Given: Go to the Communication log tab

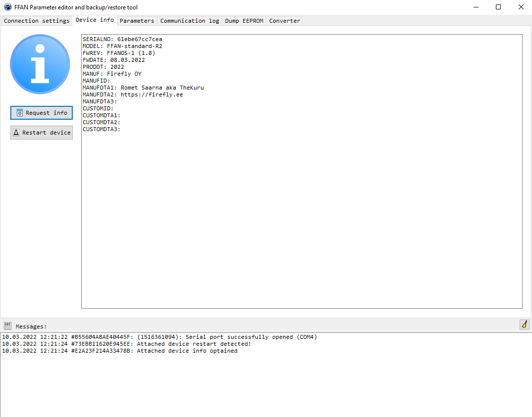Looking at the screenshot, I should coord(190,21).
